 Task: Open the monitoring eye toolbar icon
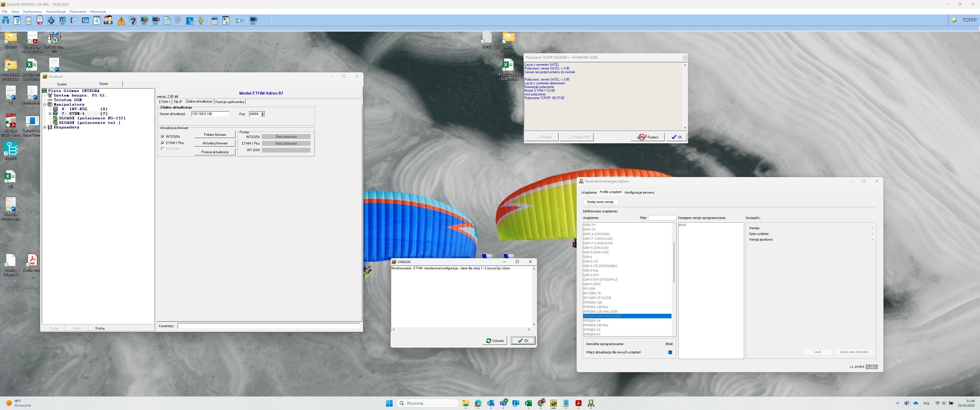click(63, 20)
